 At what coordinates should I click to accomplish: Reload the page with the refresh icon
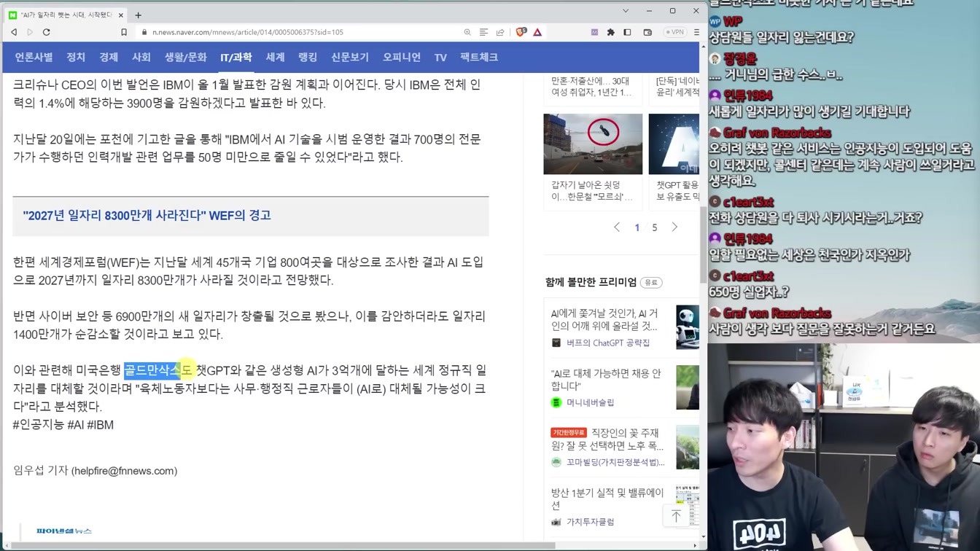click(47, 32)
